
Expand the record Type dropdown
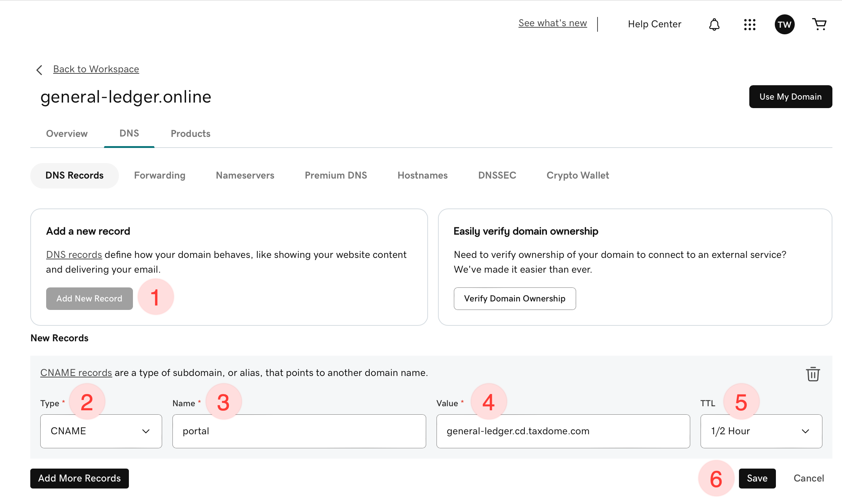[x=101, y=431]
